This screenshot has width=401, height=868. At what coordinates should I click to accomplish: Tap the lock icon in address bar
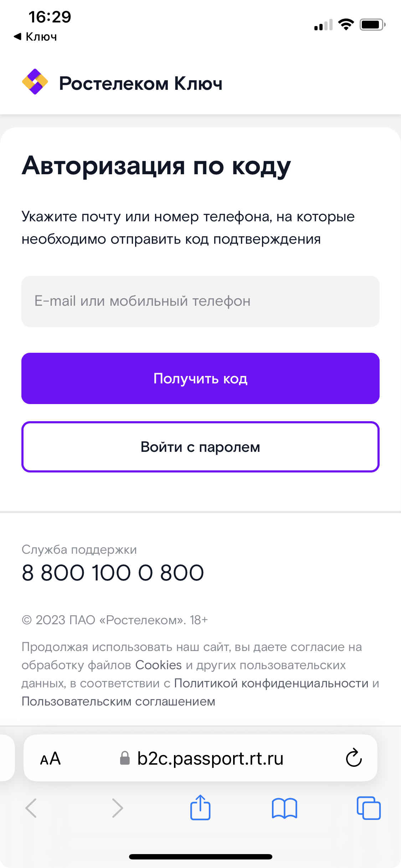125,758
